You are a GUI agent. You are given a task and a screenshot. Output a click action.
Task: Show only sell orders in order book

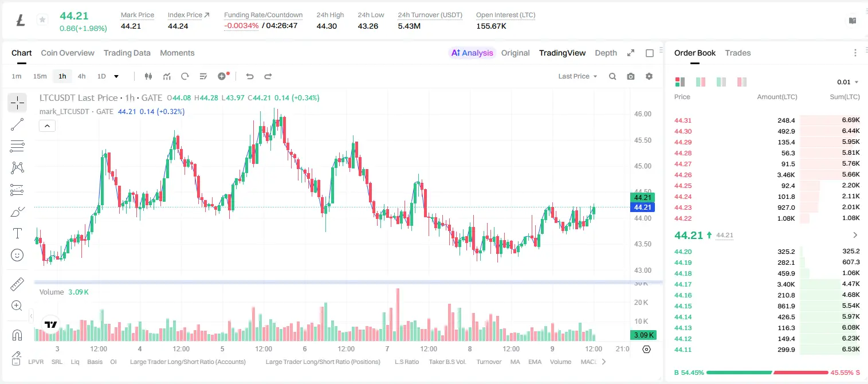[742, 82]
